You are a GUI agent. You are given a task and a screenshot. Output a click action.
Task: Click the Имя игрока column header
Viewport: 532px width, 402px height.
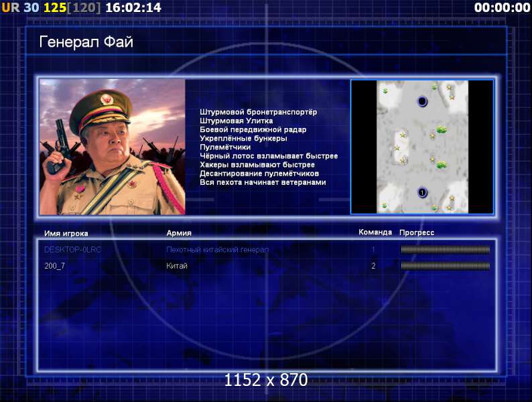(x=66, y=233)
